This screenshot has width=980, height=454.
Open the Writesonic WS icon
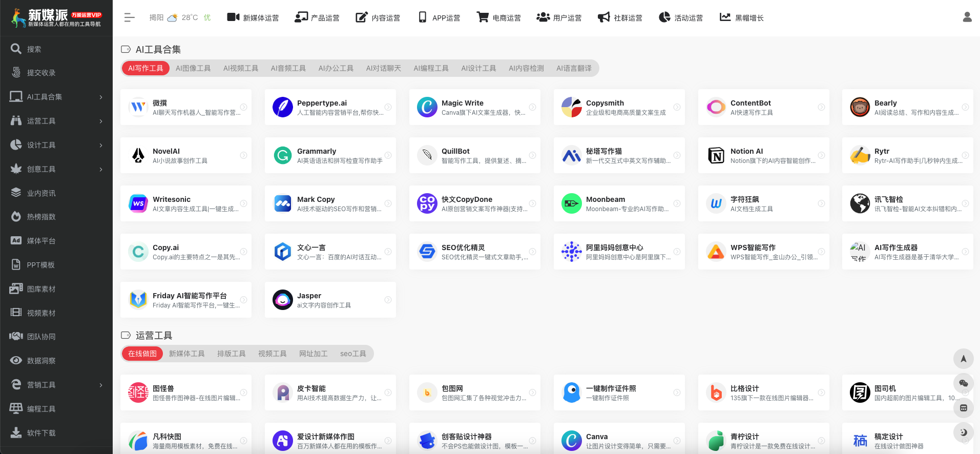(138, 203)
